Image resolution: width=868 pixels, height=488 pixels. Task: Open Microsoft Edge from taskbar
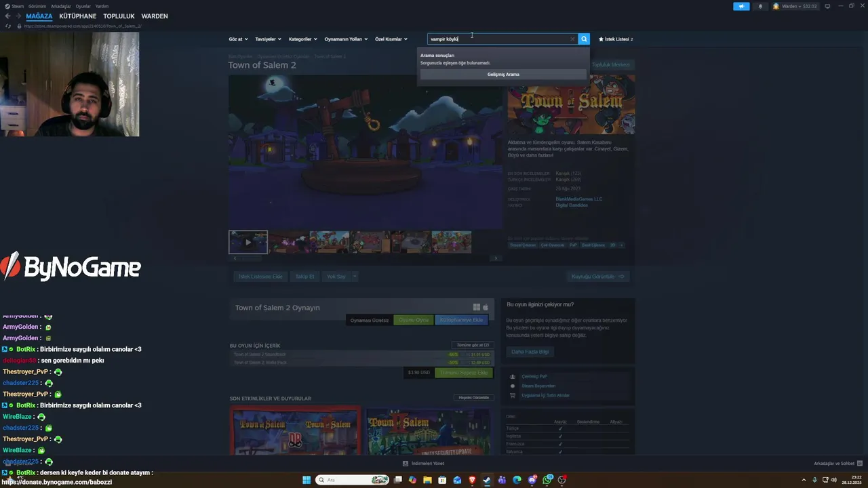517,480
